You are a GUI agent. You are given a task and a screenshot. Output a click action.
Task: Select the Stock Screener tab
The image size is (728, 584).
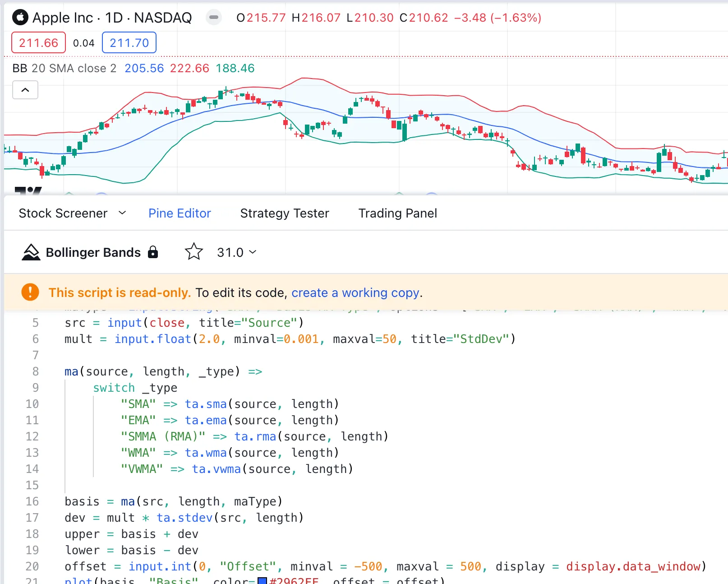tap(63, 213)
